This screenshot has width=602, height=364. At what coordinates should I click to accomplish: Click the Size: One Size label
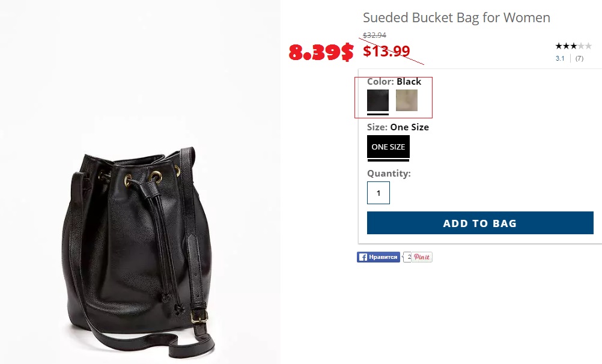398,127
